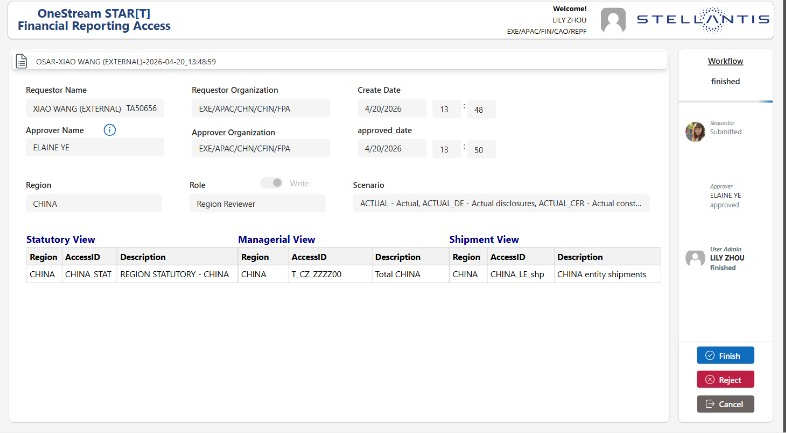
Task: Click the Create Date minute field showing 48
Action: (x=481, y=109)
